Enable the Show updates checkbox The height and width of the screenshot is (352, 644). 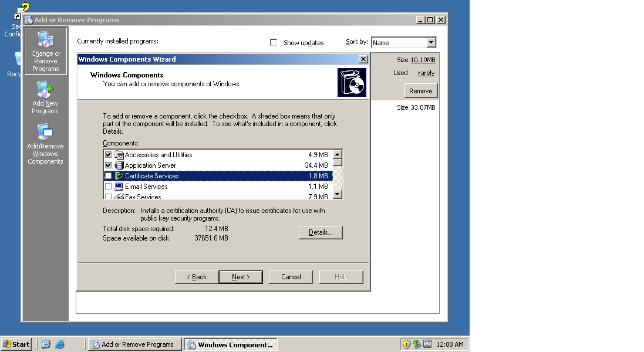point(274,42)
